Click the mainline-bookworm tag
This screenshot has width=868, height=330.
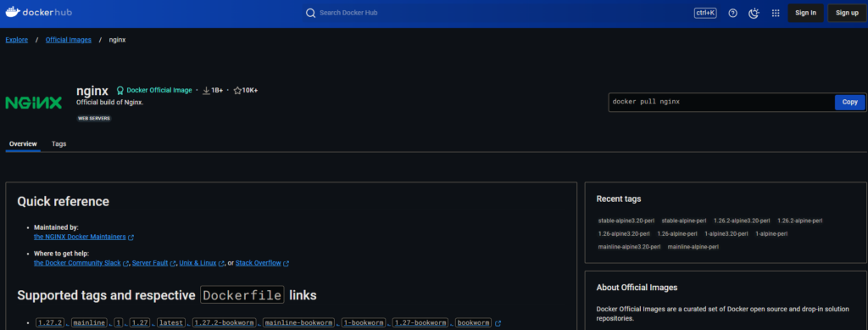pyautogui.click(x=298, y=323)
